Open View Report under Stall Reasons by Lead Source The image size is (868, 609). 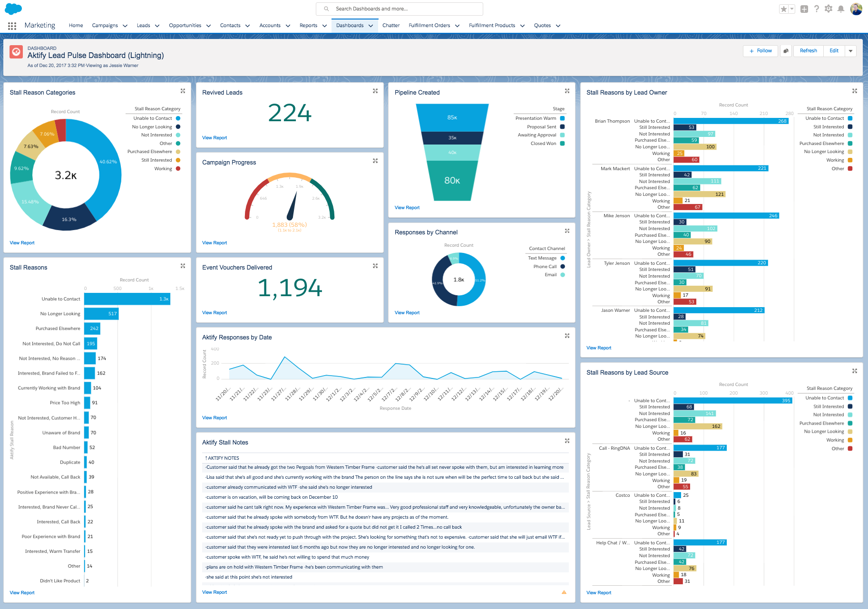coord(599,593)
